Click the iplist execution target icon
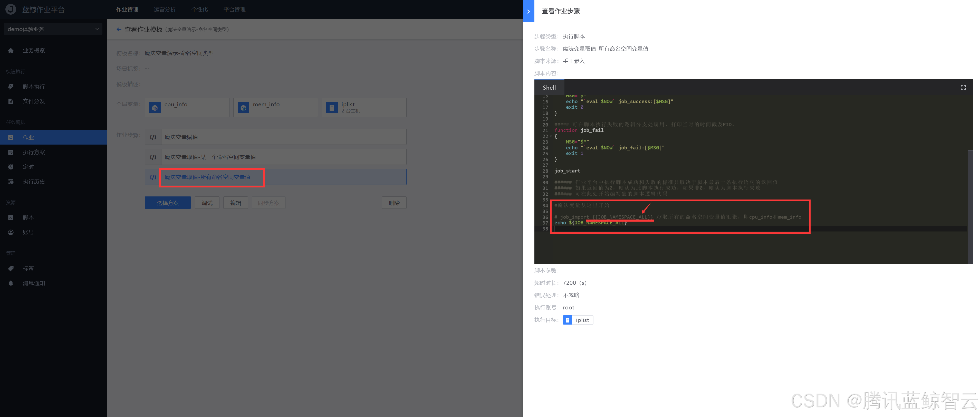Viewport: 980px width, 417px height. click(x=567, y=320)
